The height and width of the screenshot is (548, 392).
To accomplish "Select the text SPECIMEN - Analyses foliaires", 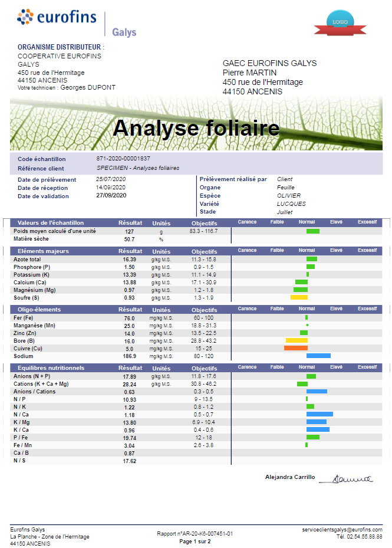I will 138,168.
